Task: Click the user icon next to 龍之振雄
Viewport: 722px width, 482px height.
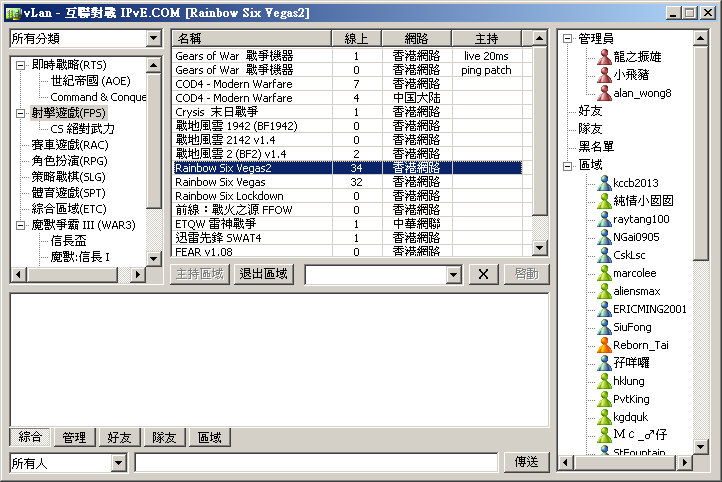Action: (604, 57)
